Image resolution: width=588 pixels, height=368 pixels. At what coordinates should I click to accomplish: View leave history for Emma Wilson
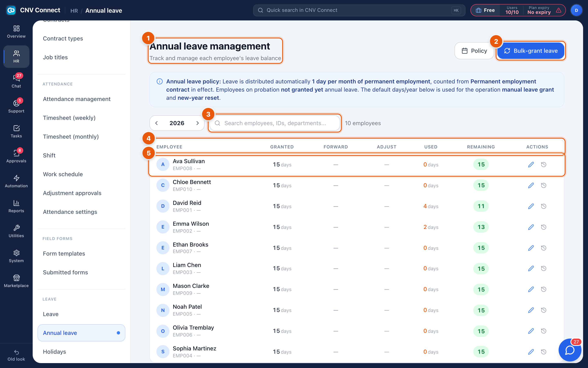tap(544, 227)
